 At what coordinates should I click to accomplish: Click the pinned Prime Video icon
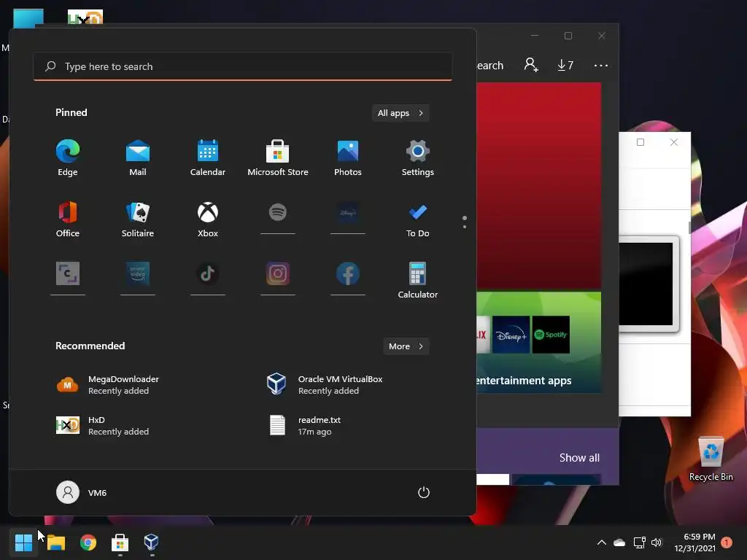point(138,273)
